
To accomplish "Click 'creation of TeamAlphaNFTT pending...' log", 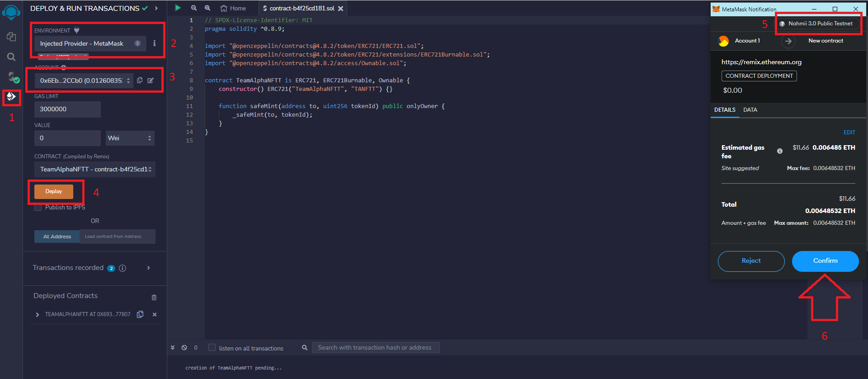I will coord(233,368).
